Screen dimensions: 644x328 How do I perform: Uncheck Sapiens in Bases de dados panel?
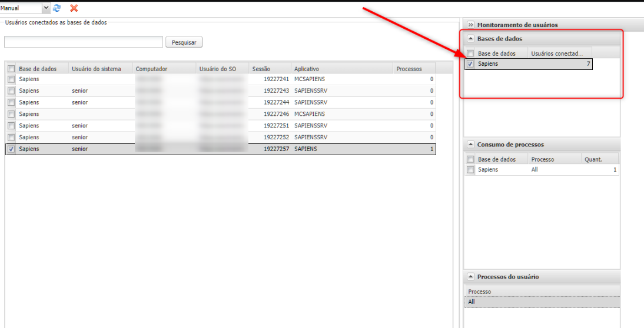[x=470, y=64]
